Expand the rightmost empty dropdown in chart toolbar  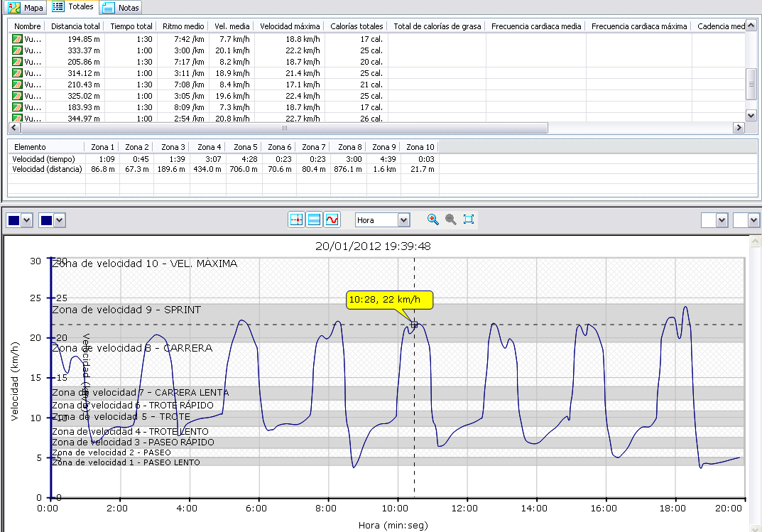click(753, 220)
